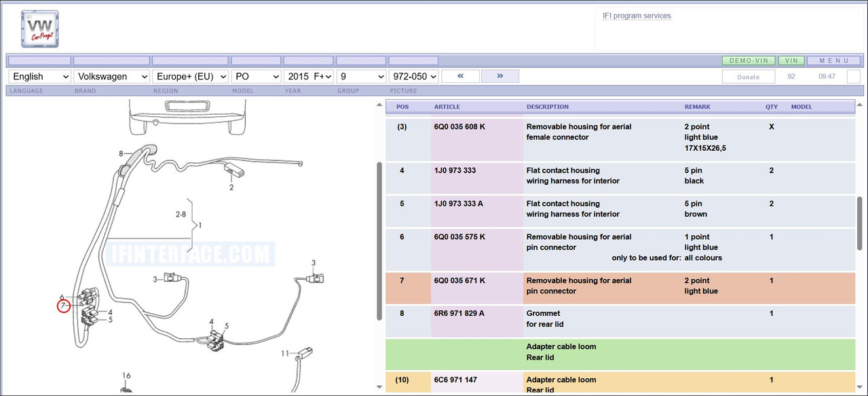Open IFI program services link
Screen dimensions: 868x396
[637, 16]
